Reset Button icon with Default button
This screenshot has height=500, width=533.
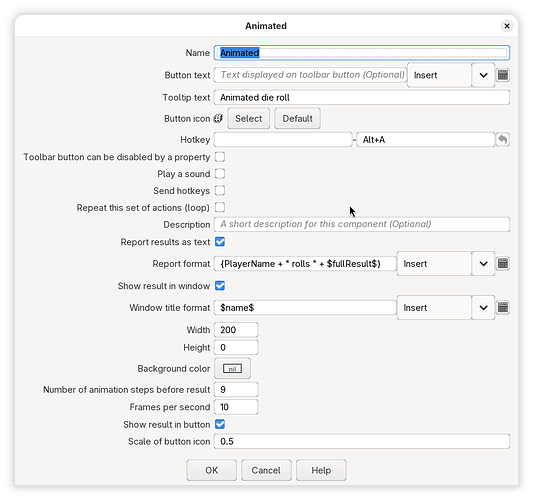point(297,119)
